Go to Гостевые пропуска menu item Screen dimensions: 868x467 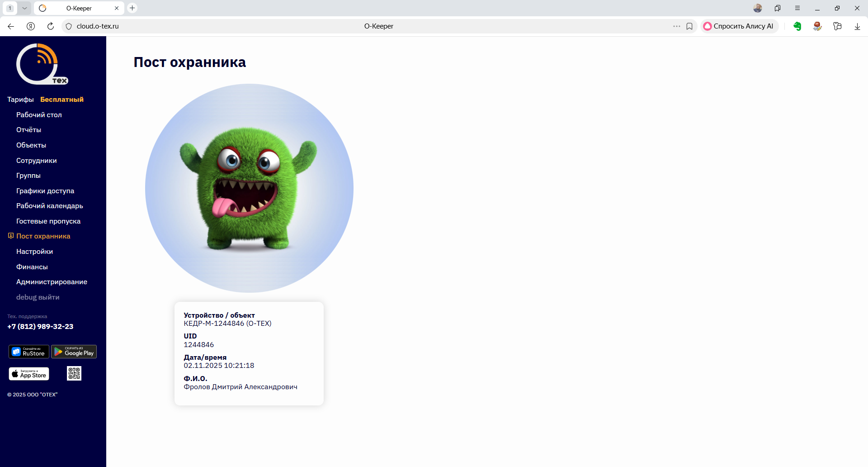click(x=48, y=221)
